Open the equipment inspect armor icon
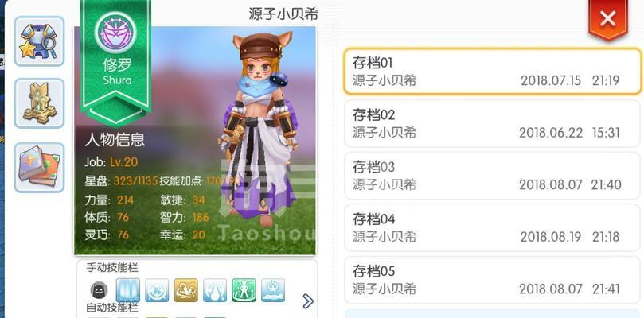 [x=40, y=41]
